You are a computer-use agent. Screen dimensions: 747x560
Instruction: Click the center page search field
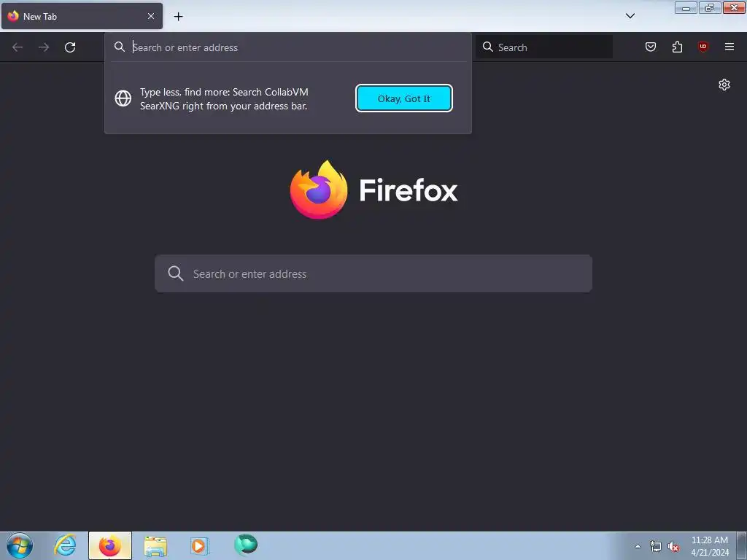pos(373,274)
